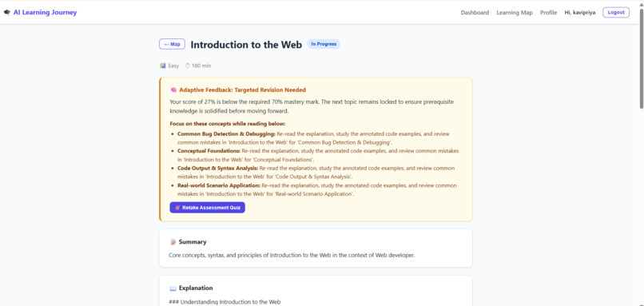The width and height of the screenshot is (644, 306).
Task: Click the brain icon in Adaptive Feedback
Action: [173, 90]
